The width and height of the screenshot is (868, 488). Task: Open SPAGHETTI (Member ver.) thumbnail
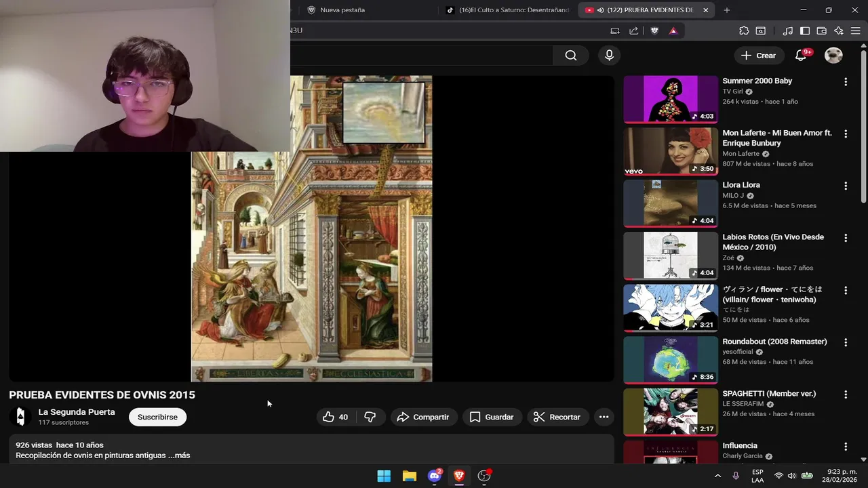(x=671, y=411)
